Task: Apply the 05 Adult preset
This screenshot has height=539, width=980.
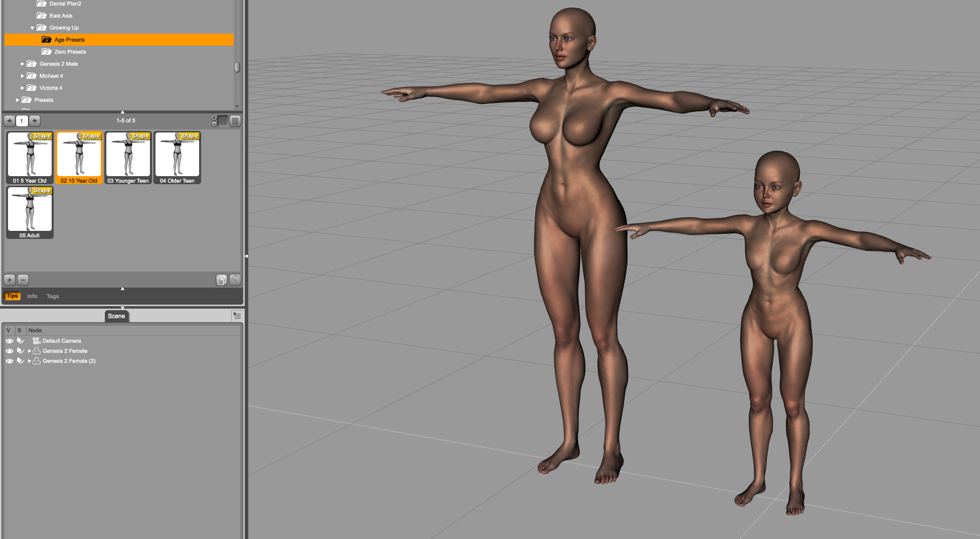Action: point(30,212)
